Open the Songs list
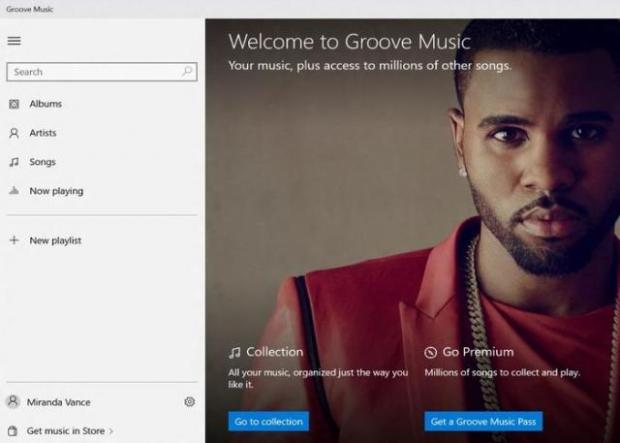Image resolution: width=620 pixels, height=443 pixels. pos(42,162)
